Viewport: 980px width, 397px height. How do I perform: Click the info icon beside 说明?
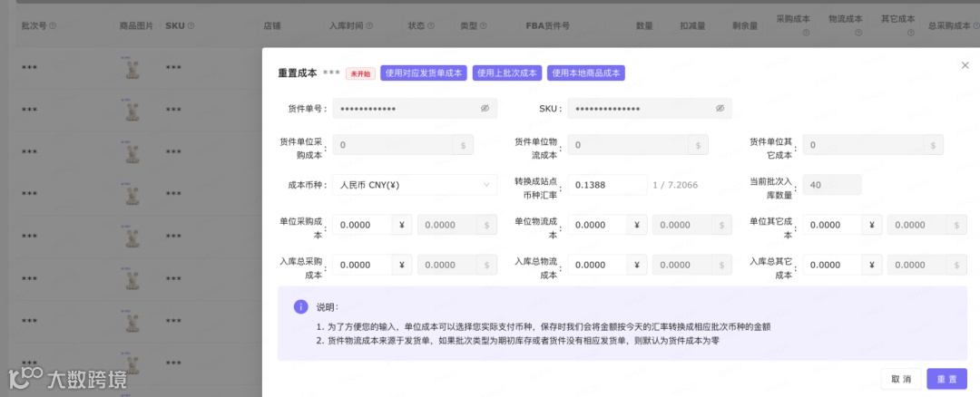(300, 306)
